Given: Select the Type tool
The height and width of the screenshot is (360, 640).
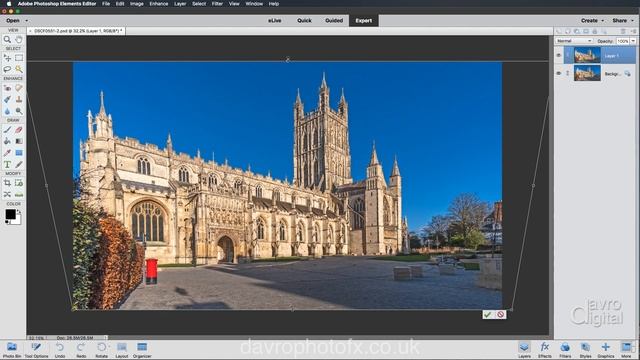Looking at the screenshot, I should [x=7, y=164].
